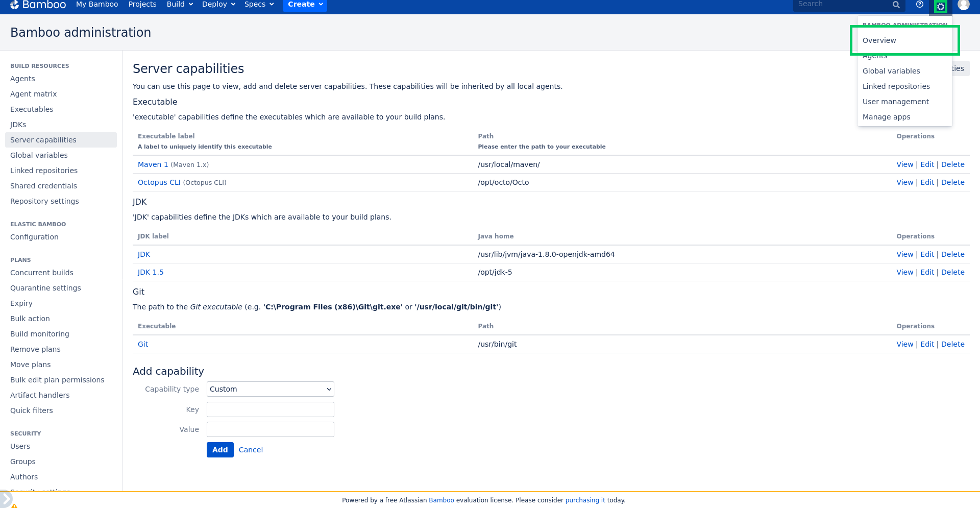This screenshot has width=980, height=508.
Task: Open the JDK 1.5 capability link
Action: tap(151, 272)
